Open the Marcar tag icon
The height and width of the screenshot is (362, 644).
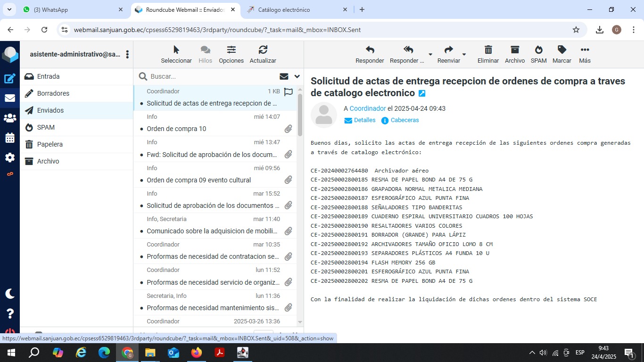point(561,50)
